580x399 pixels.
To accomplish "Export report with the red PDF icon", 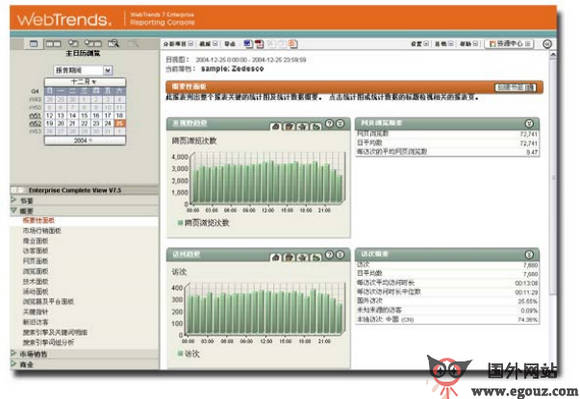I will [x=259, y=44].
